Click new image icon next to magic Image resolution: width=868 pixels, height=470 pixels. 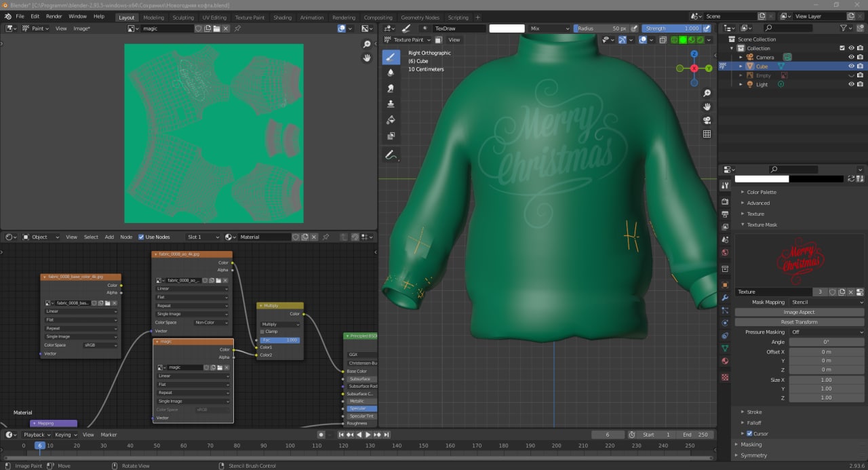coord(208,28)
